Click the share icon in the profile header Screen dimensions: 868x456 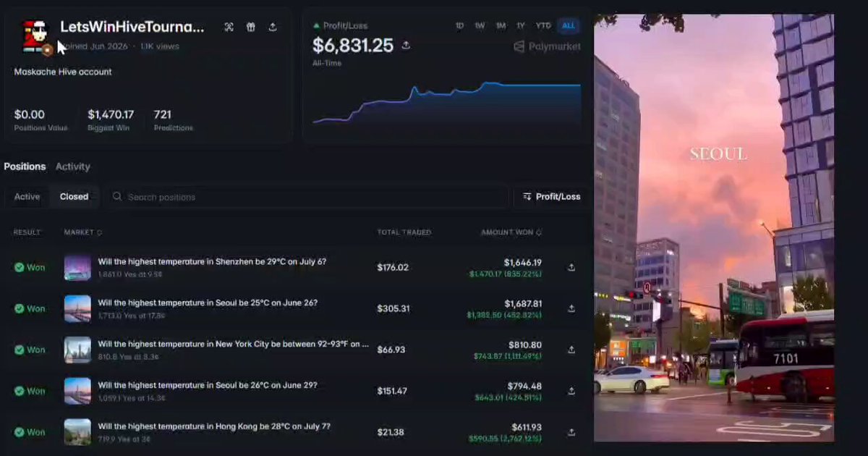click(x=273, y=27)
